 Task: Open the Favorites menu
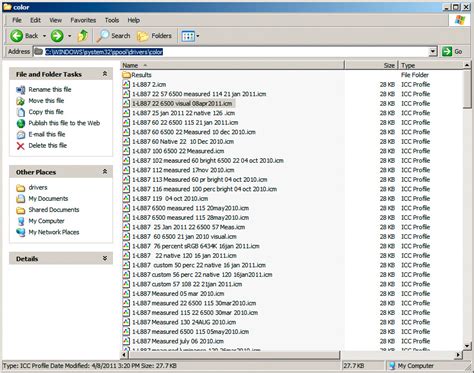(83, 20)
